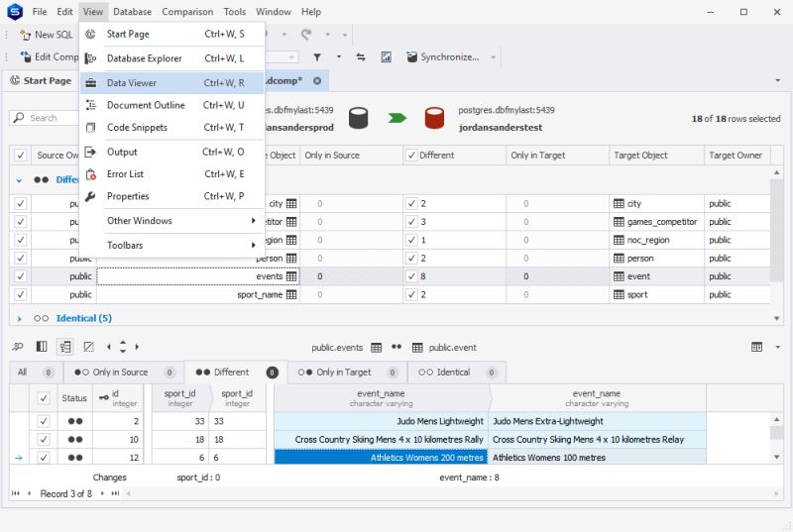
Task: Click the upper grid vertical scrollbar
Action: (777, 230)
